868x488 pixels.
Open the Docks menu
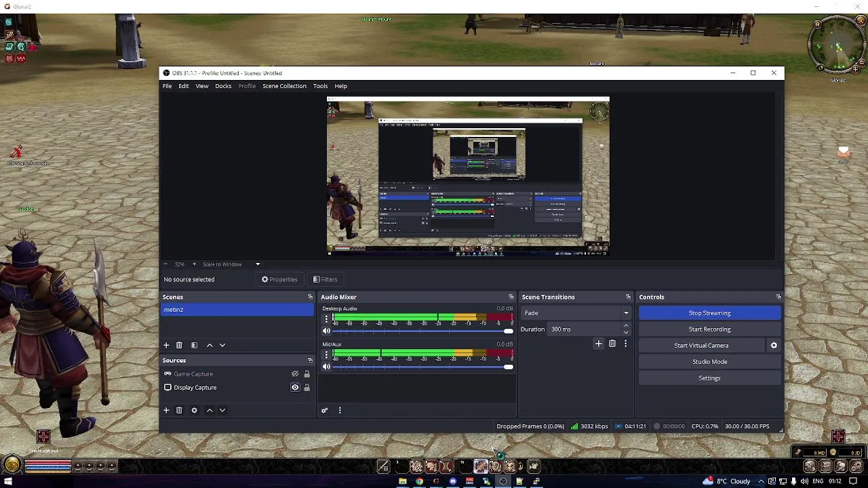(x=223, y=86)
